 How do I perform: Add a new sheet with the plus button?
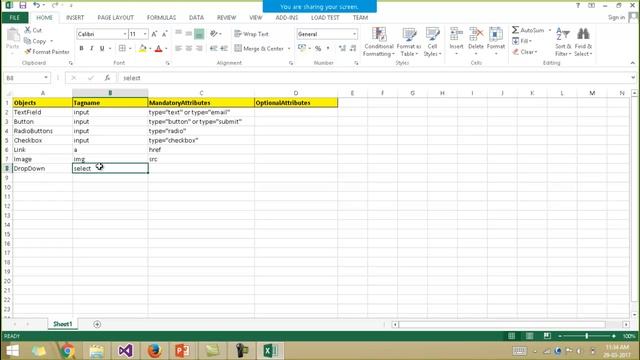pyautogui.click(x=97, y=324)
